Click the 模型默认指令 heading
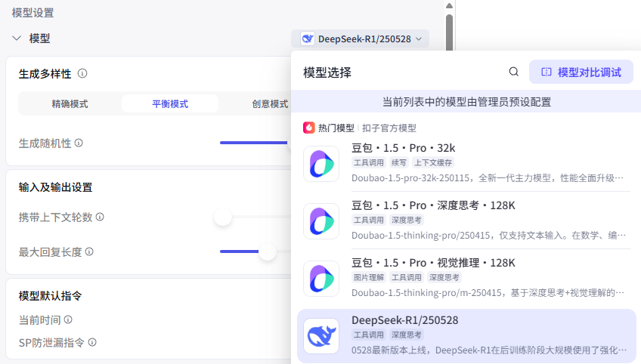The image size is (641, 364). (51, 296)
